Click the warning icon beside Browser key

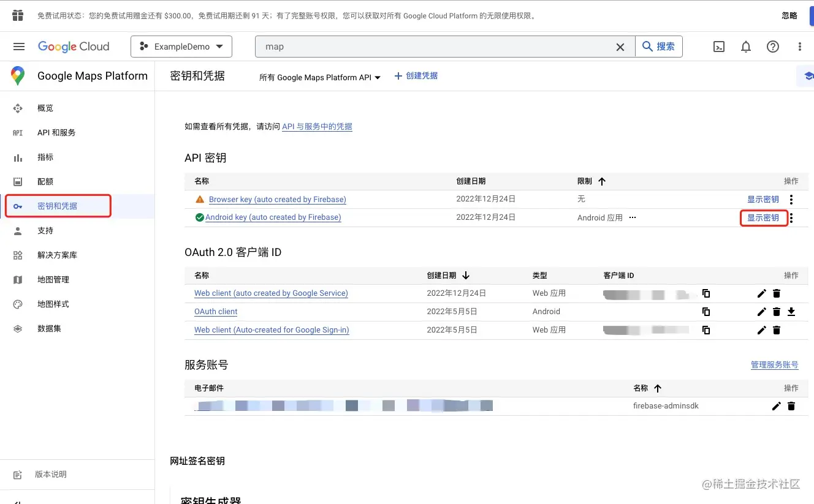(200, 200)
